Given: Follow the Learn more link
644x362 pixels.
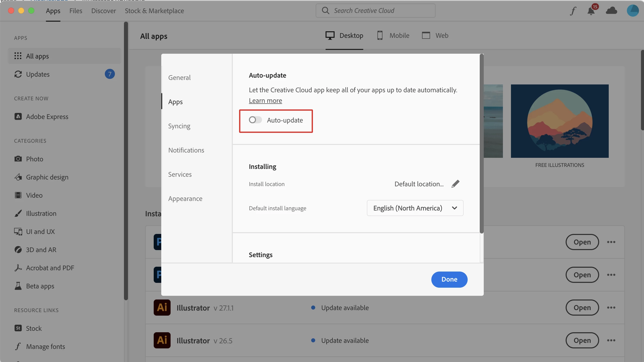Looking at the screenshot, I should (x=265, y=101).
